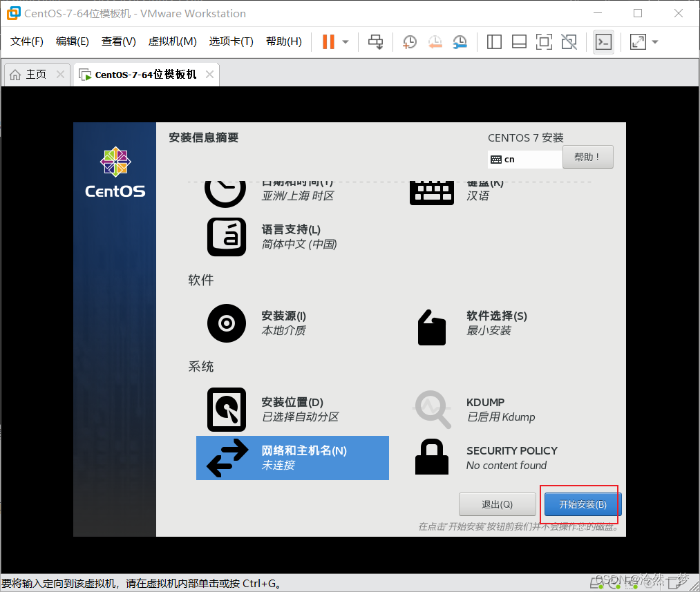Image resolution: width=700 pixels, height=592 pixels.
Task: Send Ctrl+Alt+Del to the virtual machine
Action: click(375, 42)
